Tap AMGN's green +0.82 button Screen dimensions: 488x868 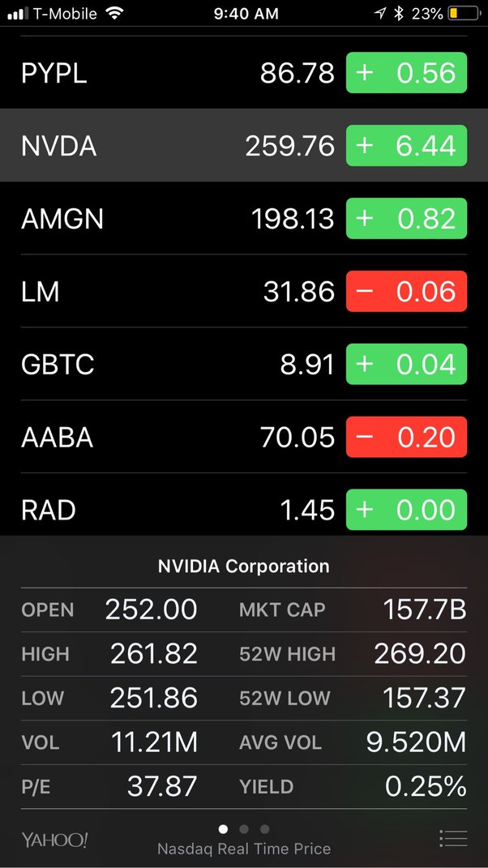tap(406, 218)
